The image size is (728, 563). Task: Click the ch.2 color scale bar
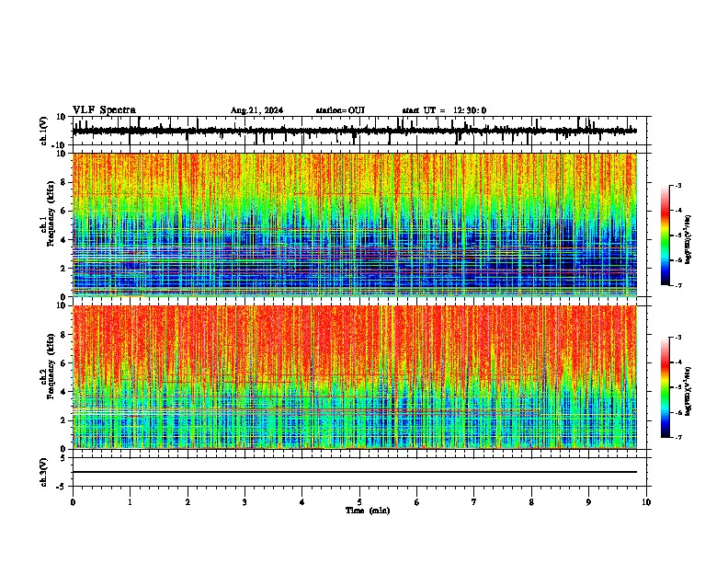(x=665, y=387)
